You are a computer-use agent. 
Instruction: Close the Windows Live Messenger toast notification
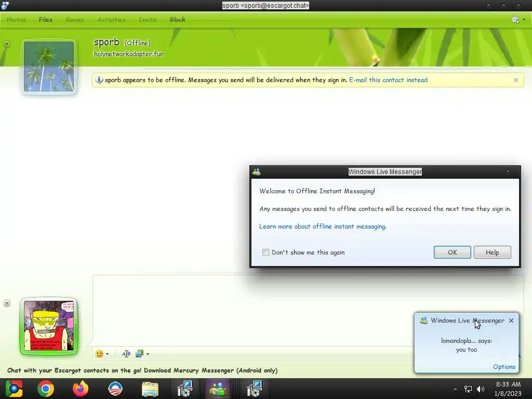point(511,320)
